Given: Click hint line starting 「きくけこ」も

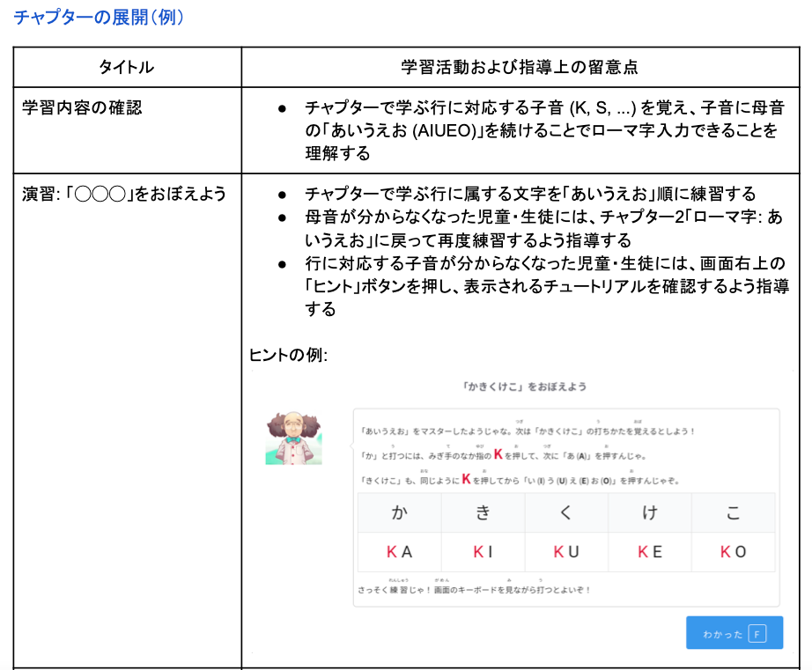Looking at the screenshot, I should 520,480.
